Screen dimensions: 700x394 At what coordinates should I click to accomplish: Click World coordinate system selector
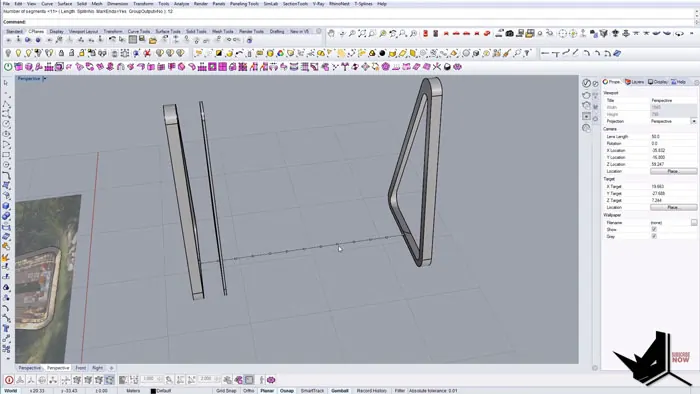[11, 391]
